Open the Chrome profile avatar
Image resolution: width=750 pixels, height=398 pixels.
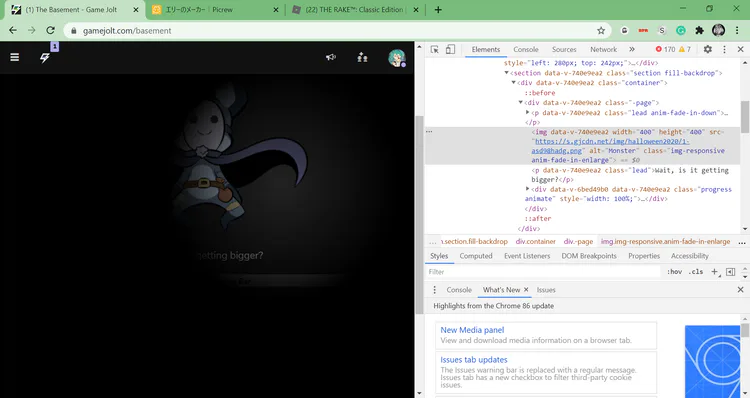pos(718,31)
